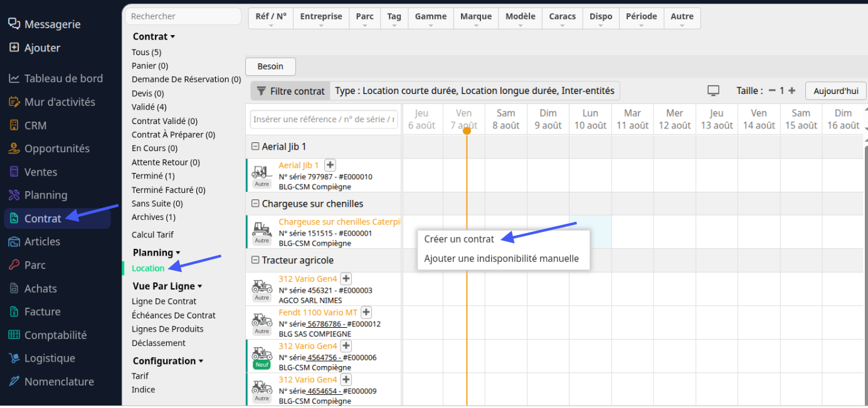Open the CRM section icon
868x408 pixels.
point(14,125)
